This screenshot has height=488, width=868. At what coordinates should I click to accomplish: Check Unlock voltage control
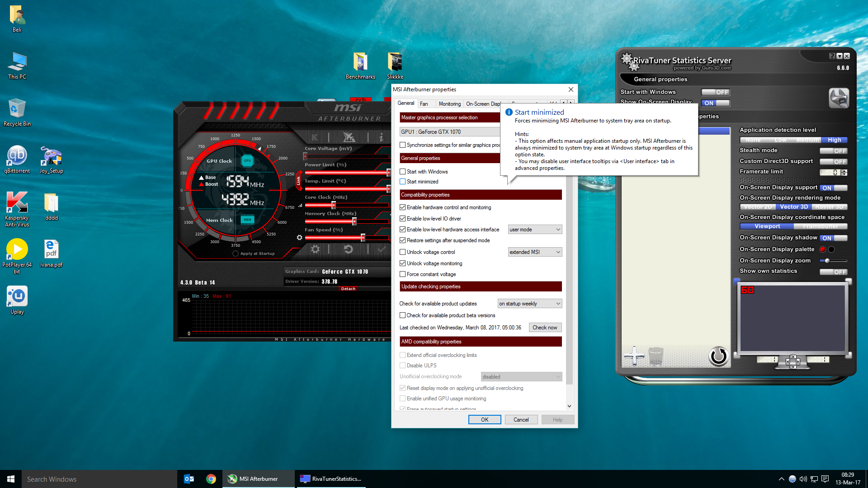coord(402,252)
